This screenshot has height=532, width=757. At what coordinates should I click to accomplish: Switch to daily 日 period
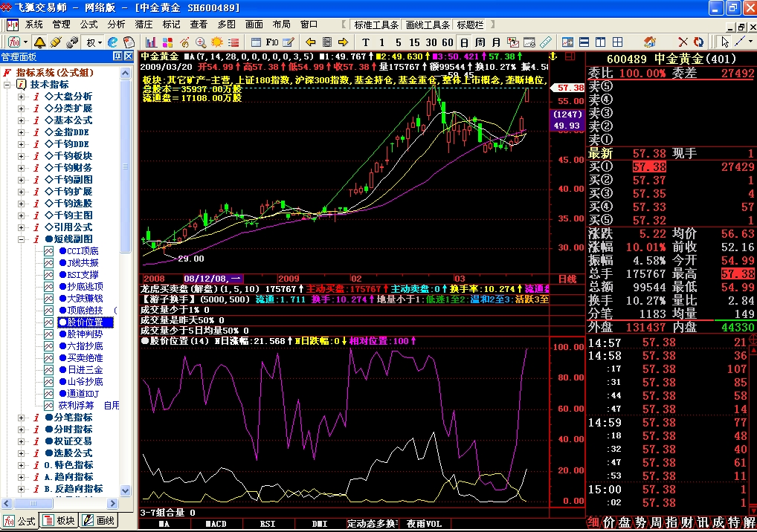pos(464,42)
